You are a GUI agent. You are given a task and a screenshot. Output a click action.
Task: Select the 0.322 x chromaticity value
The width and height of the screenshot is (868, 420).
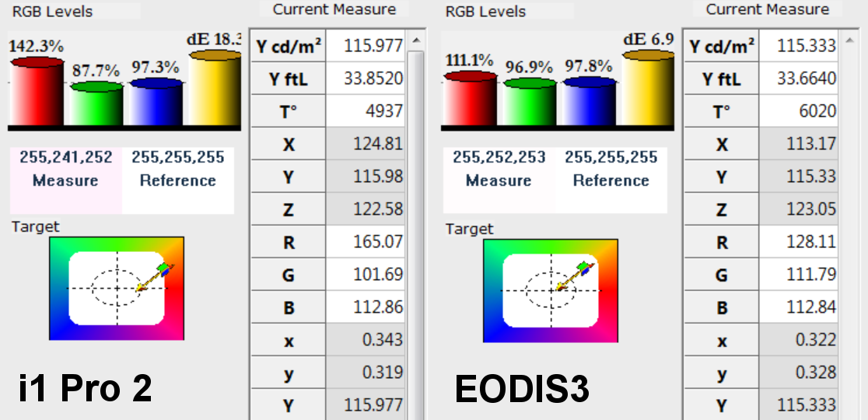[x=799, y=340]
